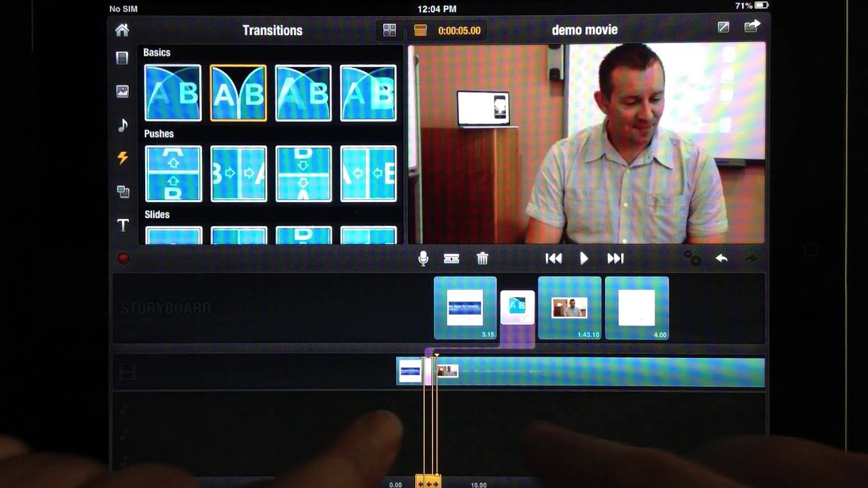Select first Slides transition thumbnail
868x488 pixels.
point(173,236)
